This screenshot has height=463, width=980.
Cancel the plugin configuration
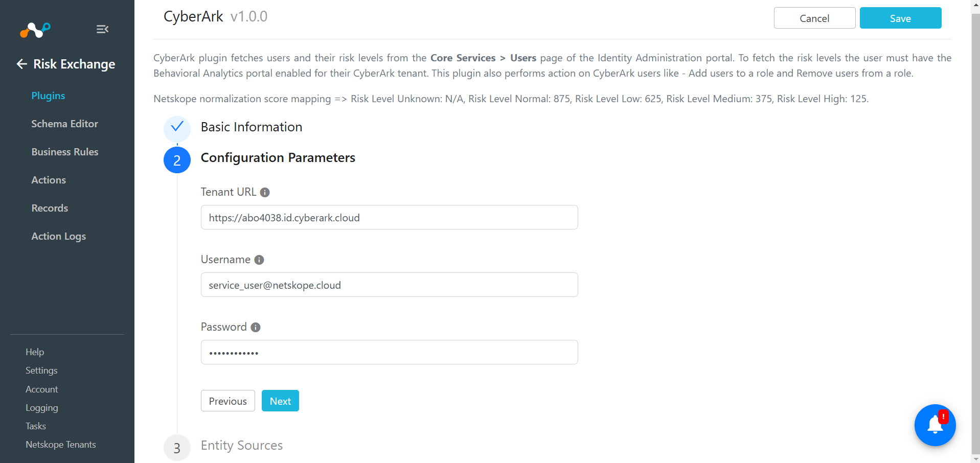tap(814, 18)
